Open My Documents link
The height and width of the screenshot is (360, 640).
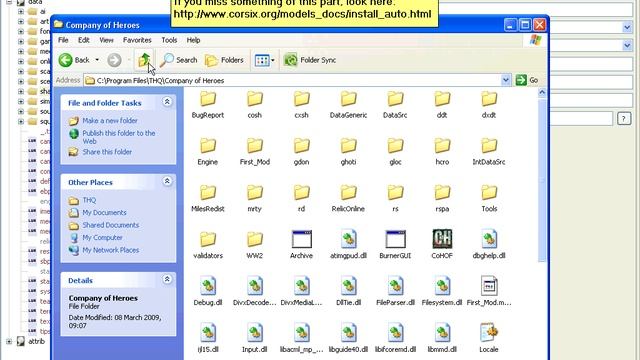tap(104, 213)
